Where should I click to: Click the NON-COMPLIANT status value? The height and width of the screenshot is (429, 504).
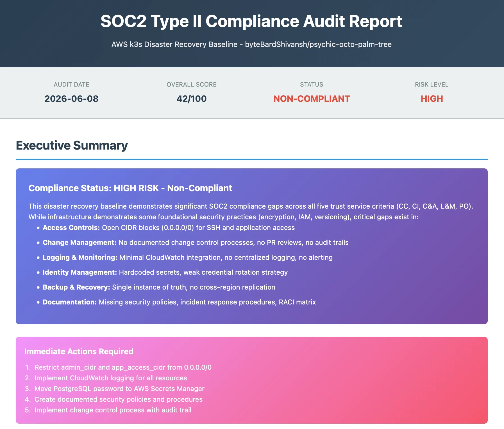click(x=312, y=99)
